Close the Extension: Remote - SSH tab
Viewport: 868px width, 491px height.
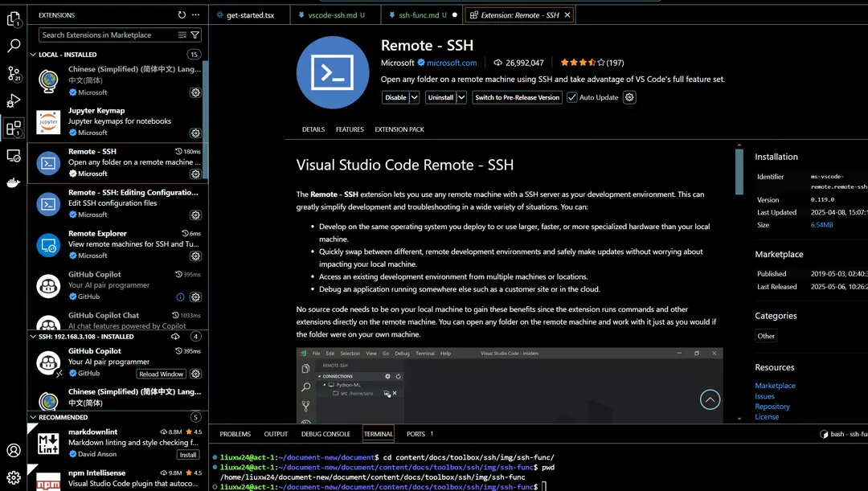click(x=567, y=15)
